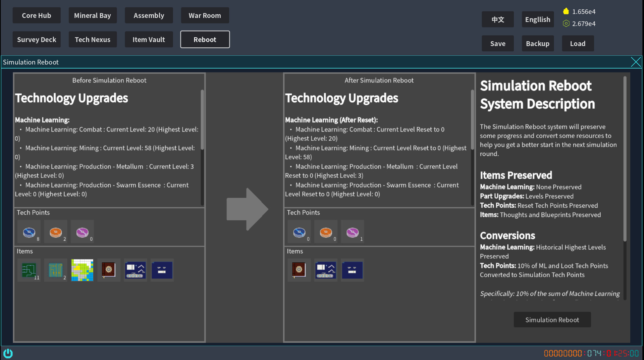644x360 pixels.
Task: Click the yellow currency icon top right
Action: [567, 11]
